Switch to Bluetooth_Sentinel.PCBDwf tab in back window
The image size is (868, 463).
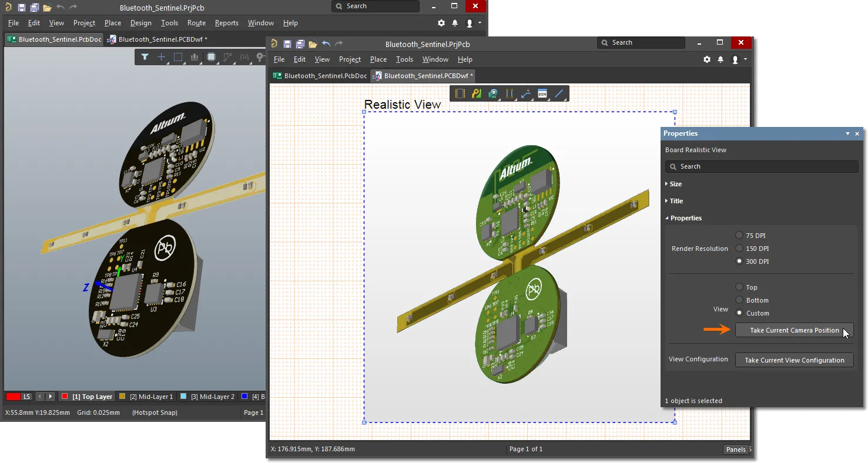(x=156, y=39)
